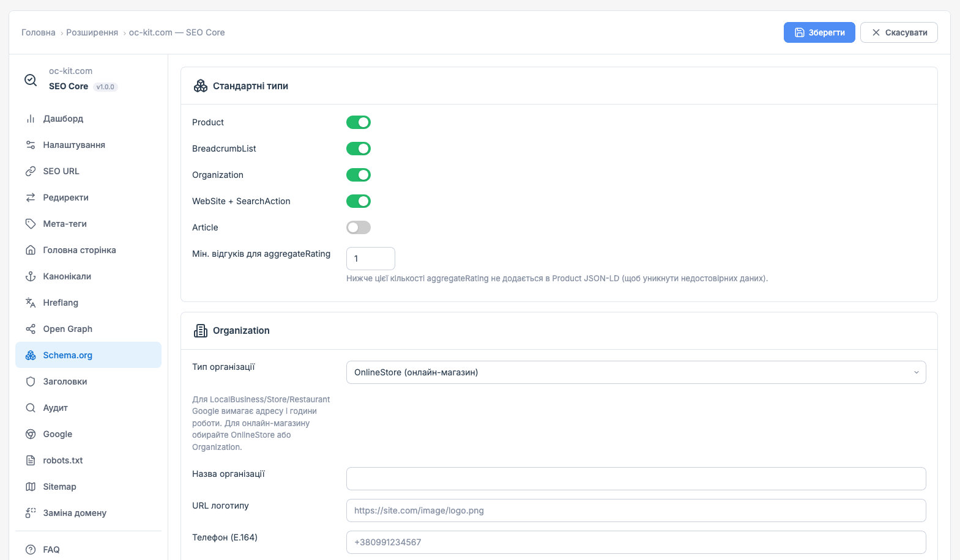960x560 pixels.
Task: Click the Мета-теги tag icon
Action: pyautogui.click(x=31, y=224)
